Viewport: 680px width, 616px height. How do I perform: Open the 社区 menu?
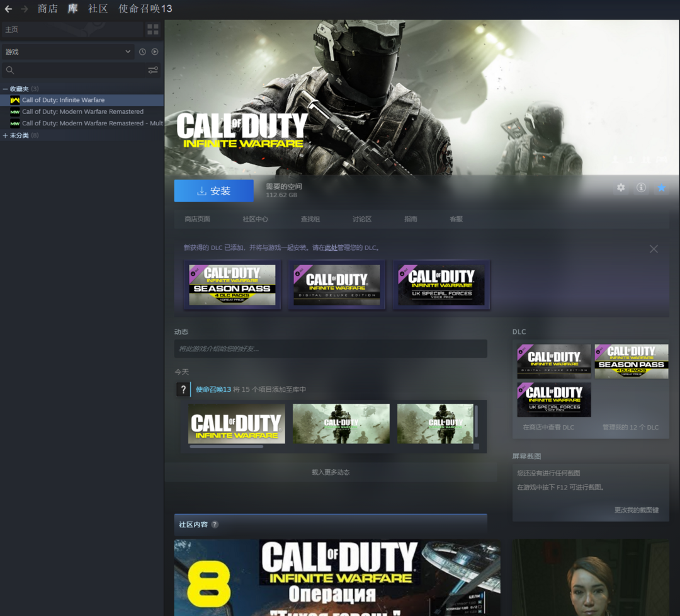click(98, 9)
